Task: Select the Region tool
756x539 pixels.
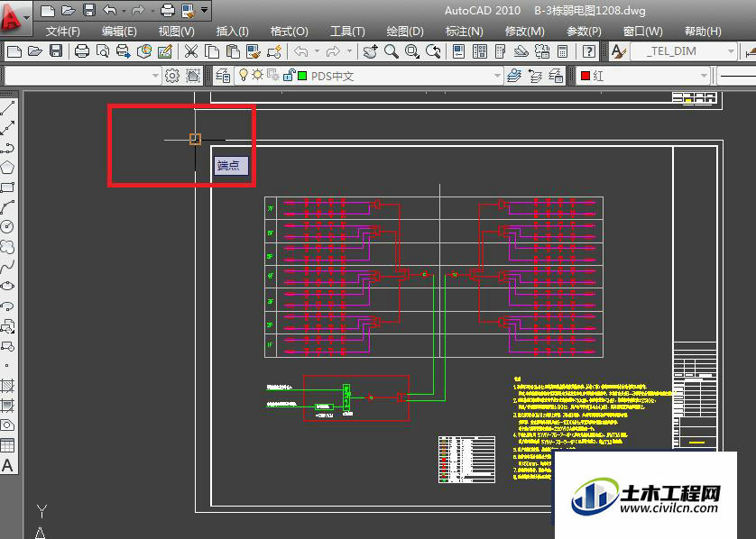Action: 7,425
